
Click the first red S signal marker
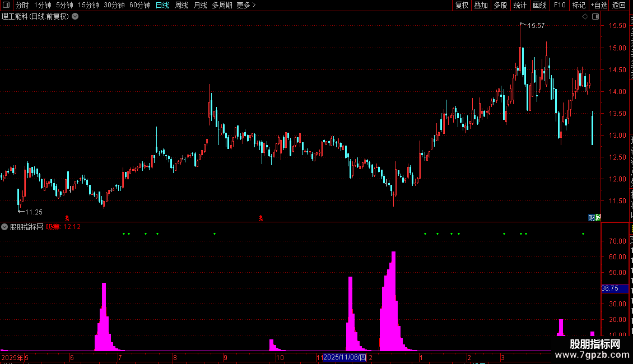67,218
